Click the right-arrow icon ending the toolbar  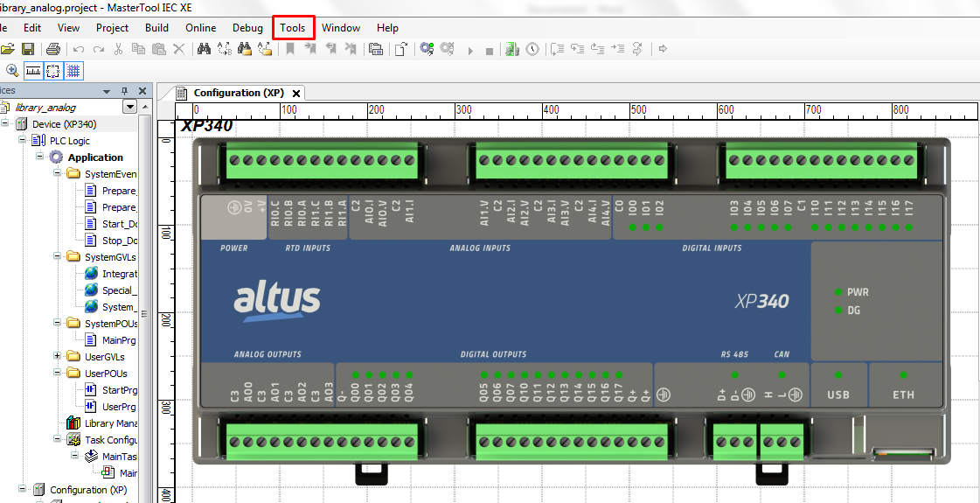pyautogui.click(x=664, y=49)
